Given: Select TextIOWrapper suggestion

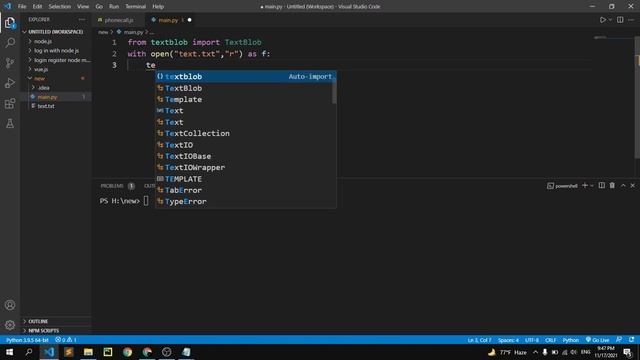Looking at the screenshot, I should 245,167.
